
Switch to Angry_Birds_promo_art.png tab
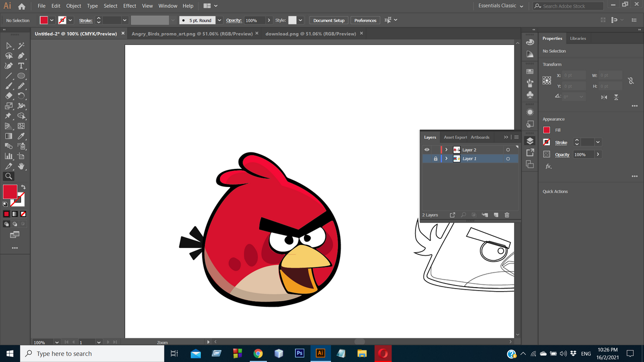click(x=192, y=34)
